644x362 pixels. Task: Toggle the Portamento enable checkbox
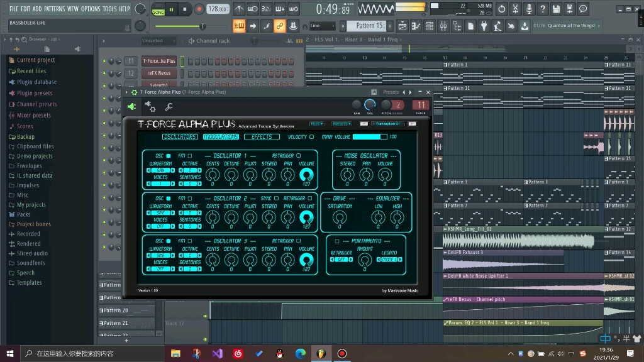pyautogui.click(x=337, y=241)
